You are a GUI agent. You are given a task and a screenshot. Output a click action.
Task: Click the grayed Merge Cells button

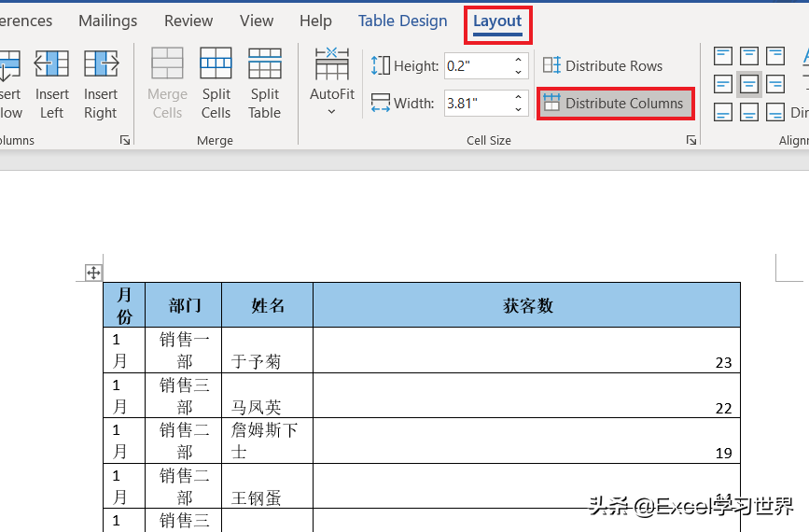(x=167, y=84)
